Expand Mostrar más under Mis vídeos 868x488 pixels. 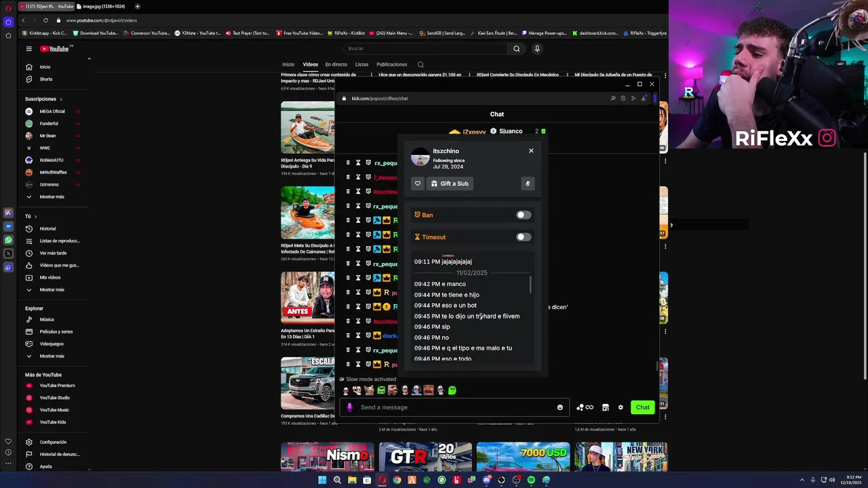tap(52, 289)
